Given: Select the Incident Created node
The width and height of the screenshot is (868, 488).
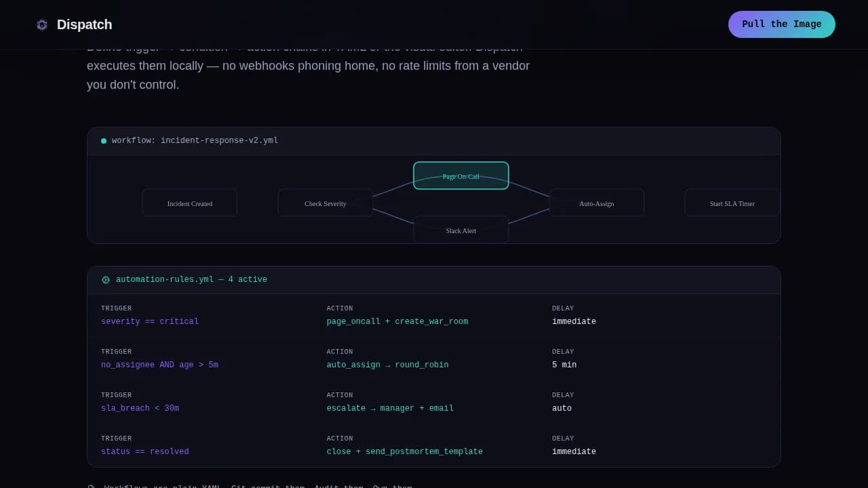Looking at the screenshot, I should 190,203.
